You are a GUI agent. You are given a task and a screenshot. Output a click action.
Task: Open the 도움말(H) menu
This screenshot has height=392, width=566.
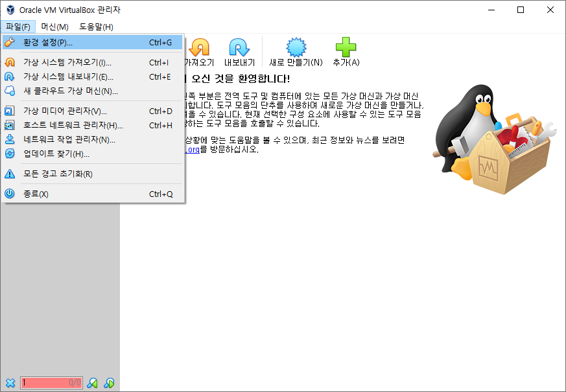(x=96, y=27)
